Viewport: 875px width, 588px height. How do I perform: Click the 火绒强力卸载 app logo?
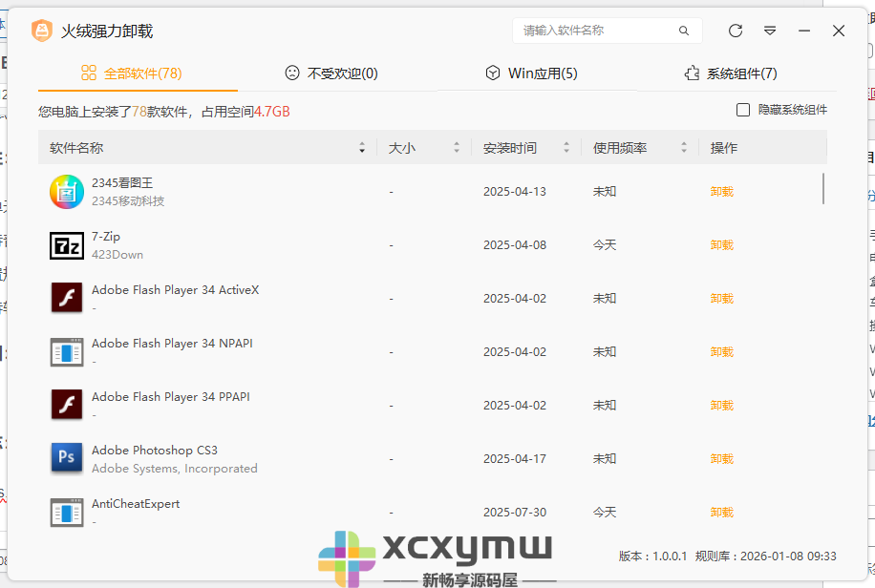pyautogui.click(x=42, y=31)
